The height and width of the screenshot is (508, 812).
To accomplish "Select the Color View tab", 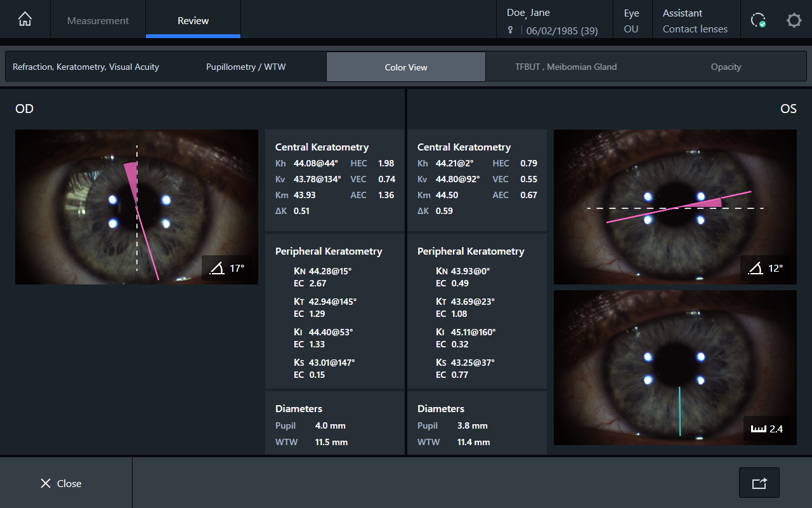I will pyautogui.click(x=406, y=67).
